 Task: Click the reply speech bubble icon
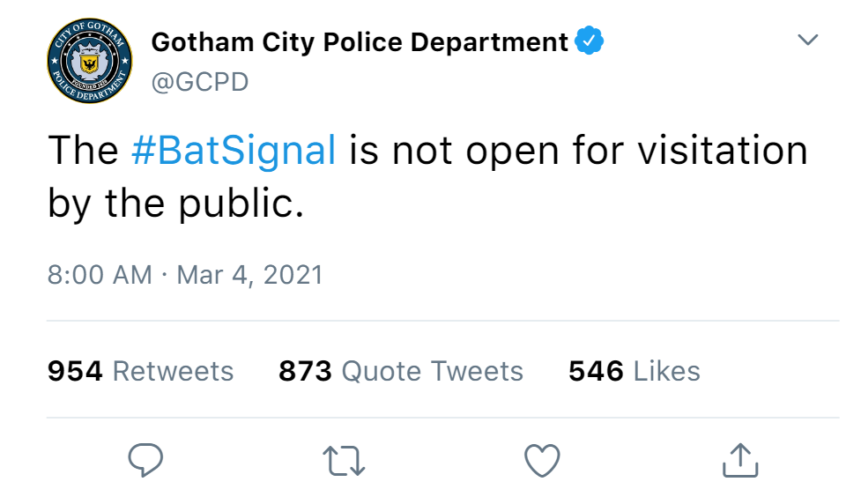(x=145, y=460)
